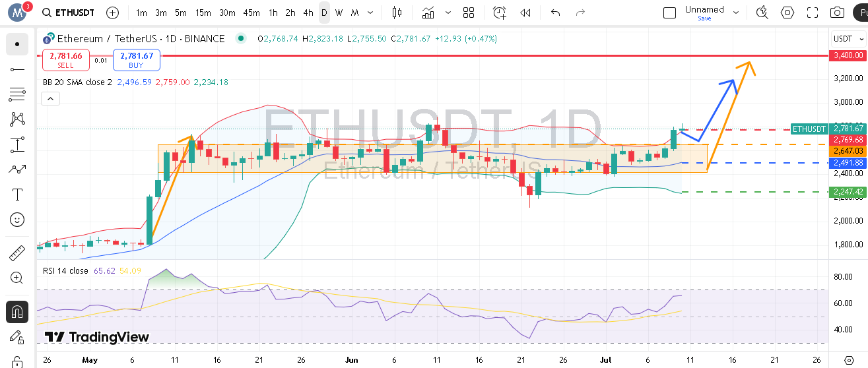
Task: Click the 2,491.88 blue price label
Action: pyautogui.click(x=848, y=163)
